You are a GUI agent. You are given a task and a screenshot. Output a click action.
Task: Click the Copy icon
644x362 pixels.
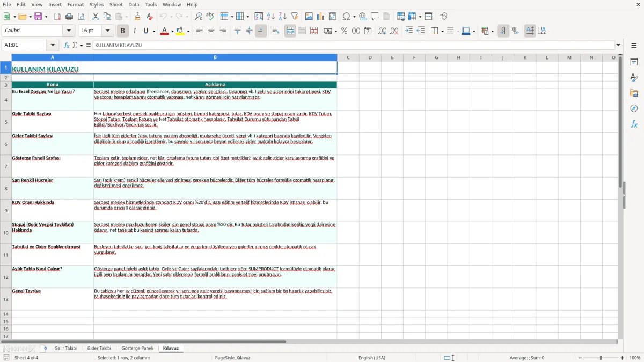107,17
